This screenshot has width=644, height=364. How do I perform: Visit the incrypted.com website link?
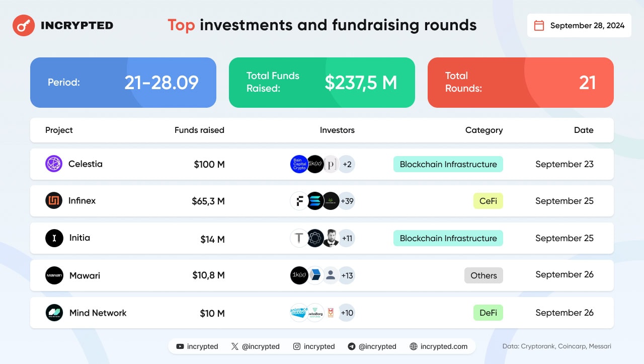pos(439,346)
